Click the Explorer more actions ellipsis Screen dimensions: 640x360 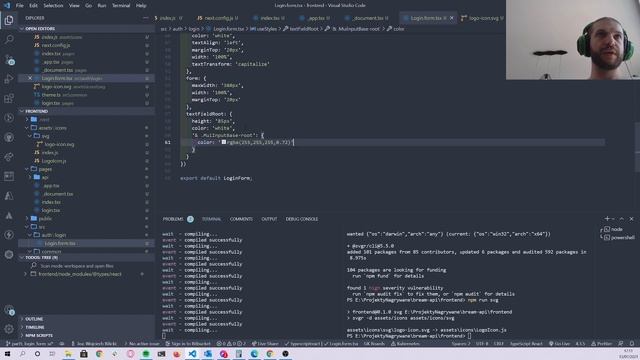[146, 18]
